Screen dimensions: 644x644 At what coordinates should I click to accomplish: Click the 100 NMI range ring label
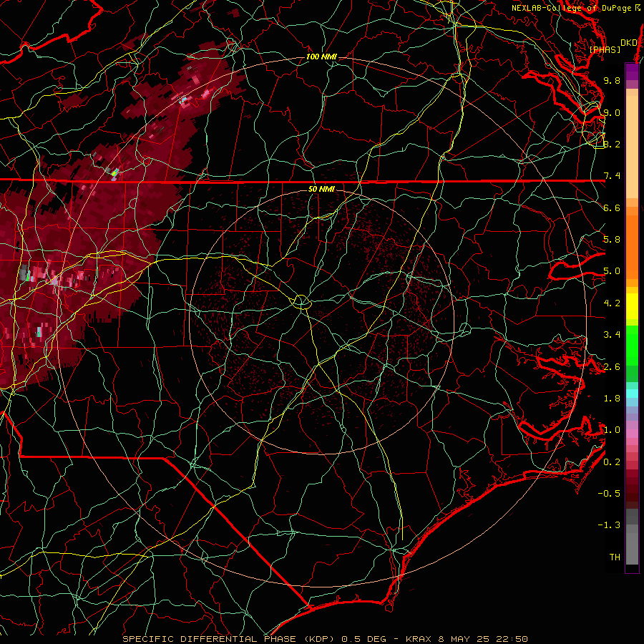[321, 57]
